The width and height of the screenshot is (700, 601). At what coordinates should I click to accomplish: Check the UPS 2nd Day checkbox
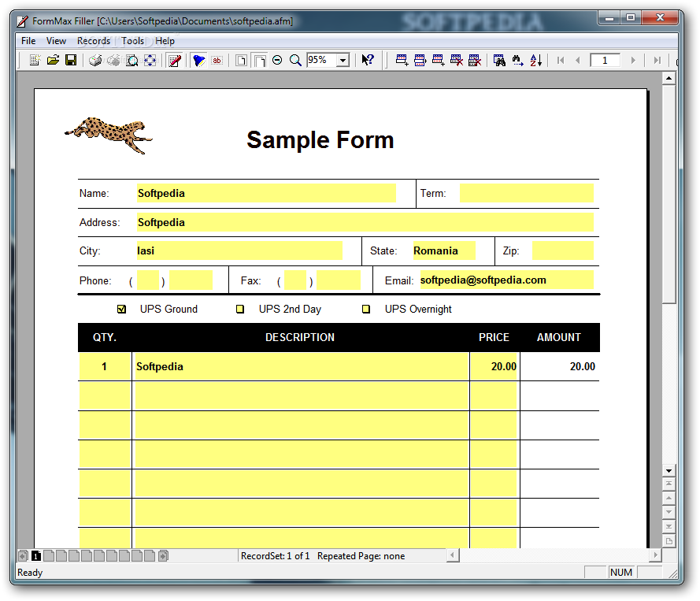(x=240, y=309)
